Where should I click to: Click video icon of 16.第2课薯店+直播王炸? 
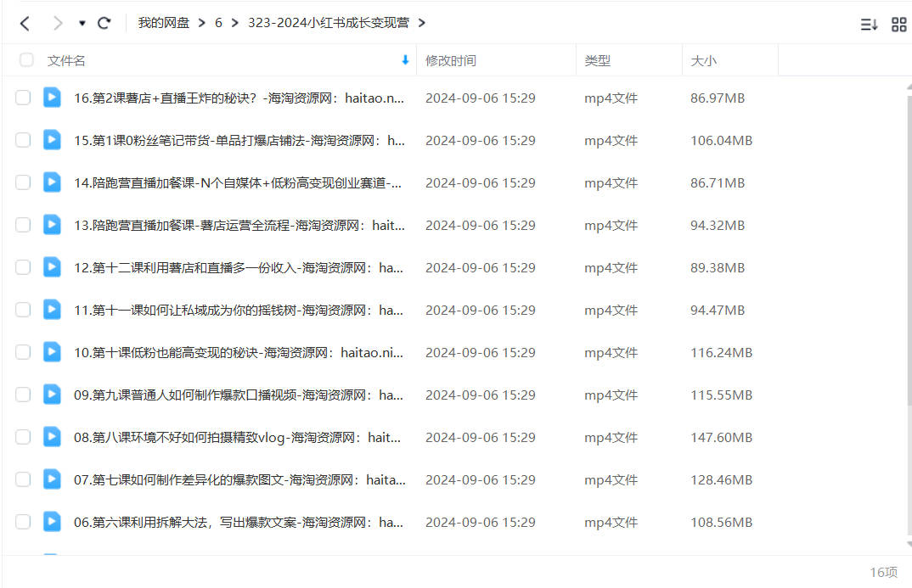point(52,97)
